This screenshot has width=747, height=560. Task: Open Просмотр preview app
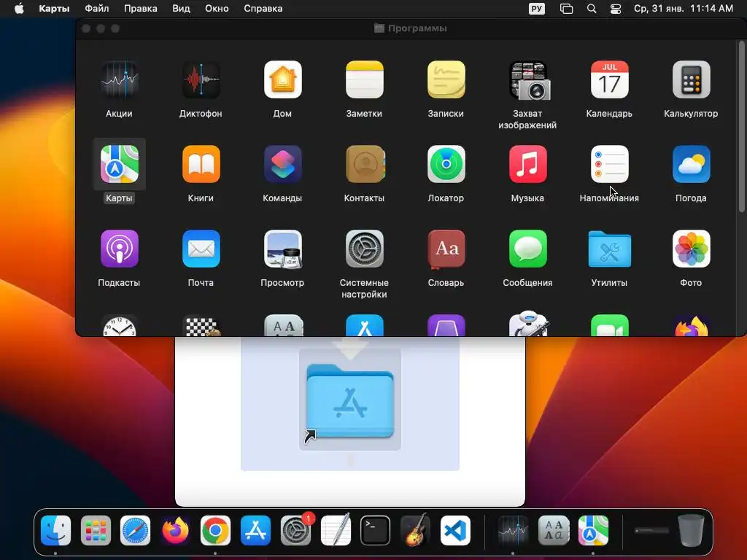282,249
